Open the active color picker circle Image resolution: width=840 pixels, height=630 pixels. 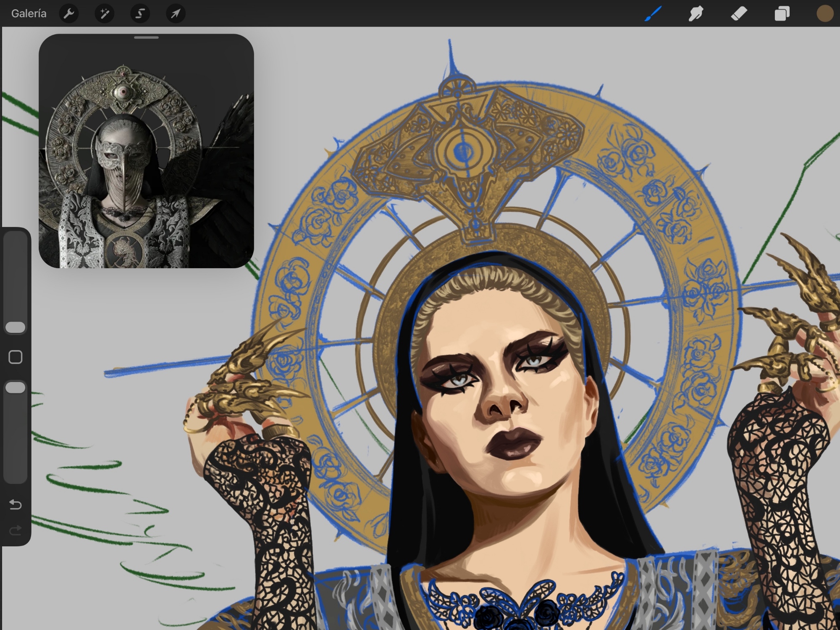[x=824, y=14]
